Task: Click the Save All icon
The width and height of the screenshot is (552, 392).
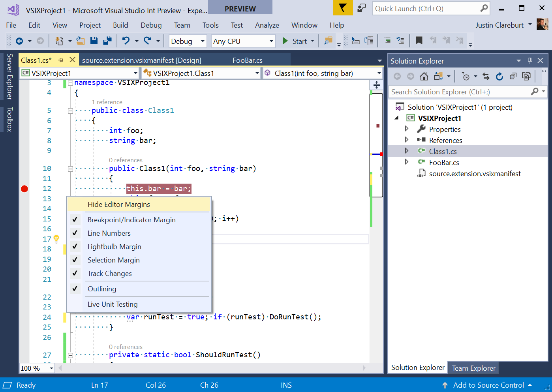Action: (x=107, y=41)
